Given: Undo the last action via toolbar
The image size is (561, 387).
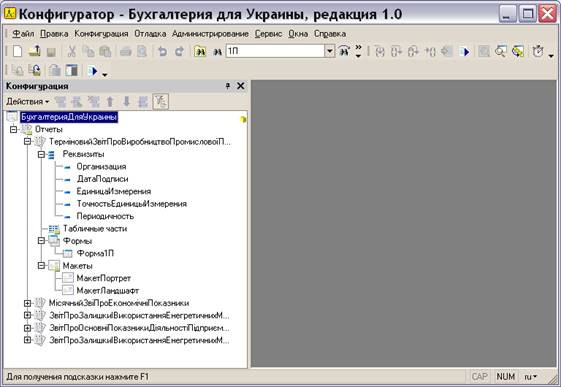Looking at the screenshot, I should (162, 52).
